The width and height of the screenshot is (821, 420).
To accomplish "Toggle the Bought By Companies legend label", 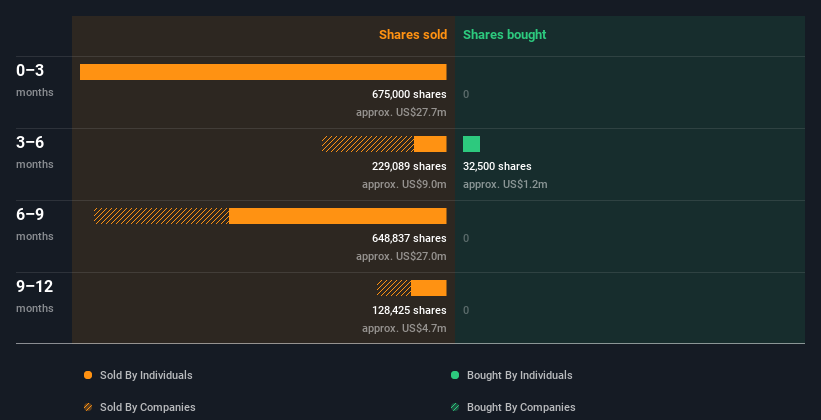I will (521, 407).
